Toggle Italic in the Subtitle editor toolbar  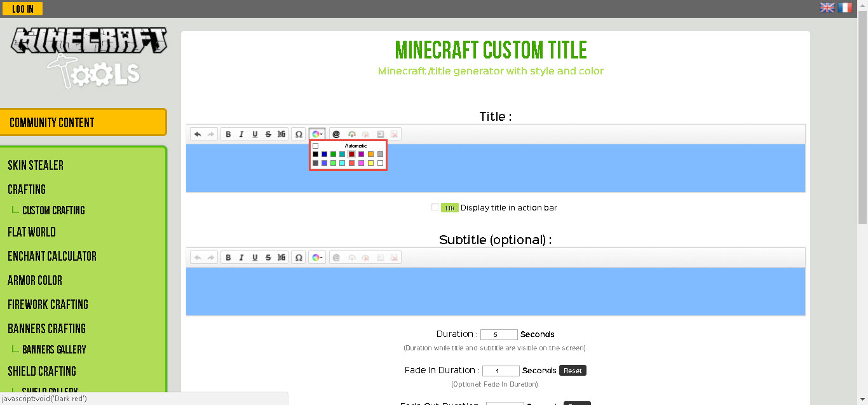pyautogui.click(x=241, y=257)
